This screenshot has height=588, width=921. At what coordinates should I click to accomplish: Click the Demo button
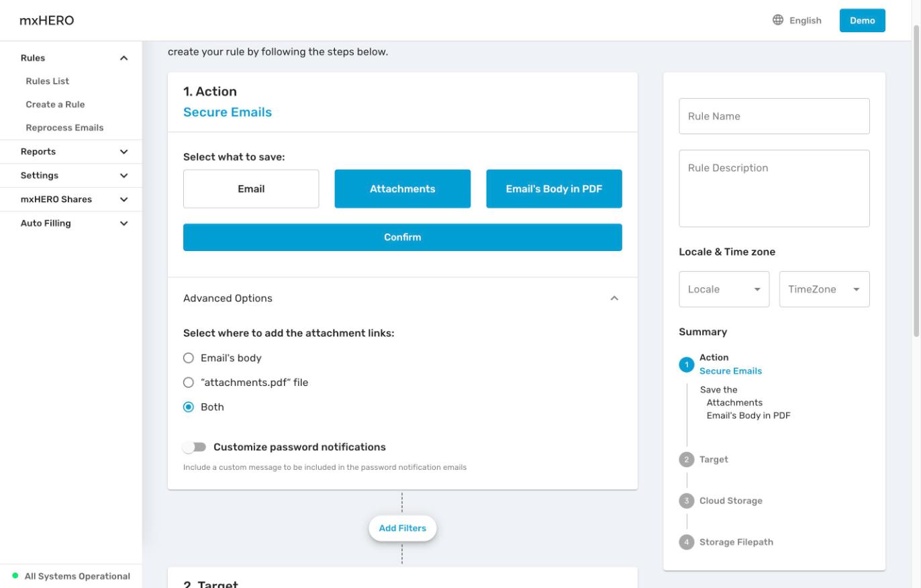coord(862,20)
